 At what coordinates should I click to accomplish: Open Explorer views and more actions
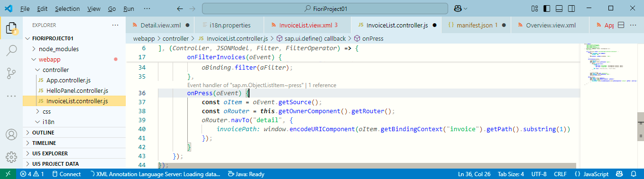(x=115, y=25)
